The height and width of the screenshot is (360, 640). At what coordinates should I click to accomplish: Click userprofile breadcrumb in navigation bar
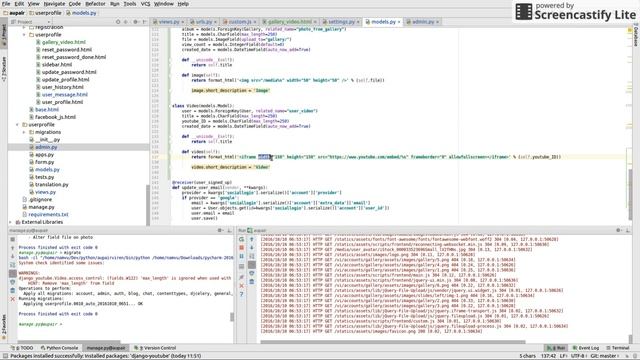pyautogui.click(x=48, y=13)
